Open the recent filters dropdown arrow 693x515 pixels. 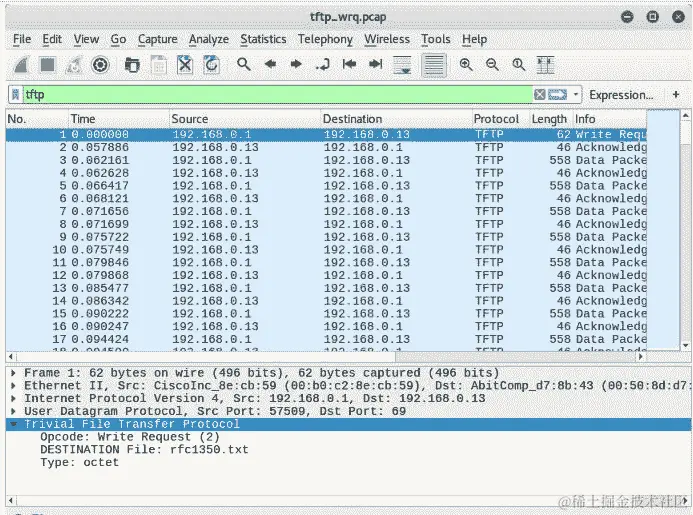pos(575,94)
